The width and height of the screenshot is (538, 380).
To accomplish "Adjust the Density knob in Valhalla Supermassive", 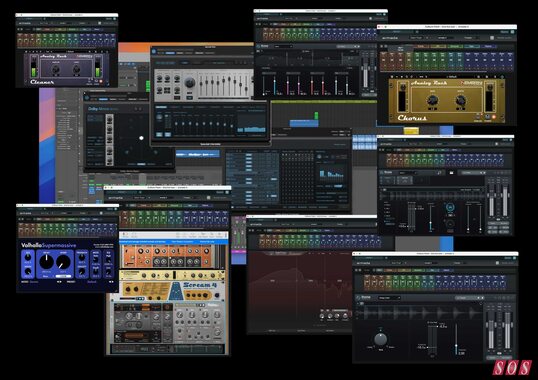I will tap(82, 271).
